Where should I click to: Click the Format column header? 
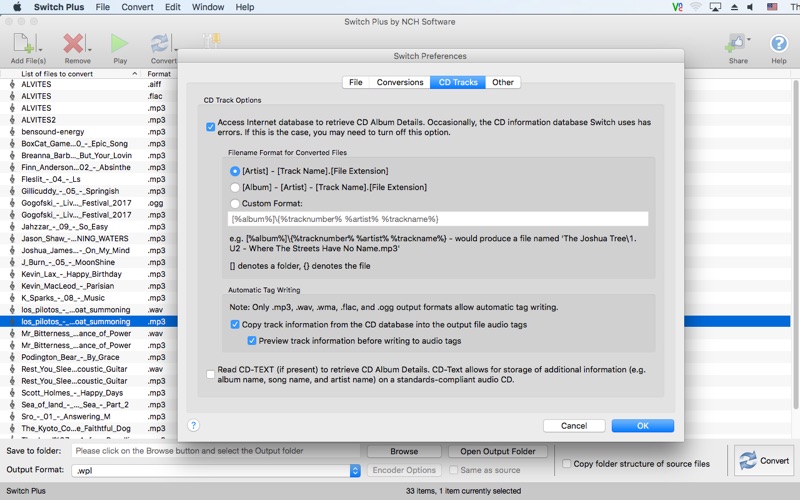(159, 73)
